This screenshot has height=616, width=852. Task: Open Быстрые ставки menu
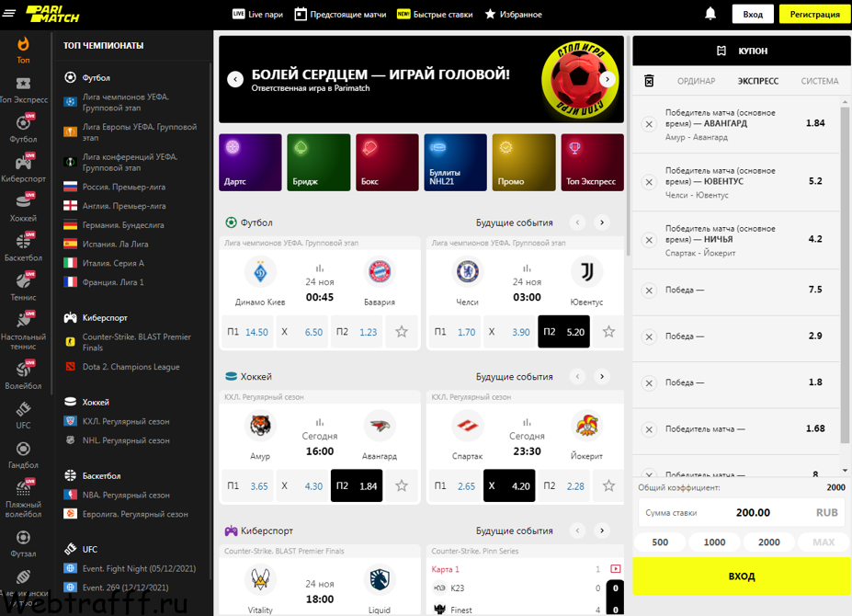435,14
